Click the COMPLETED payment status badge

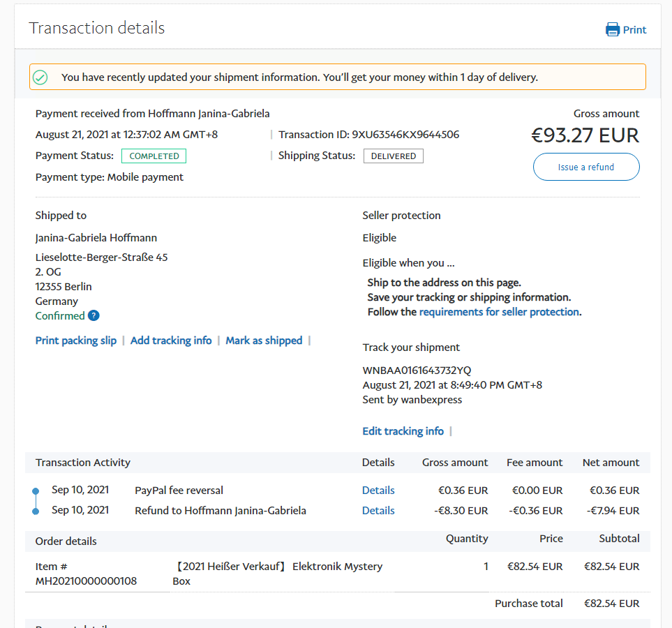(x=154, y=156)
